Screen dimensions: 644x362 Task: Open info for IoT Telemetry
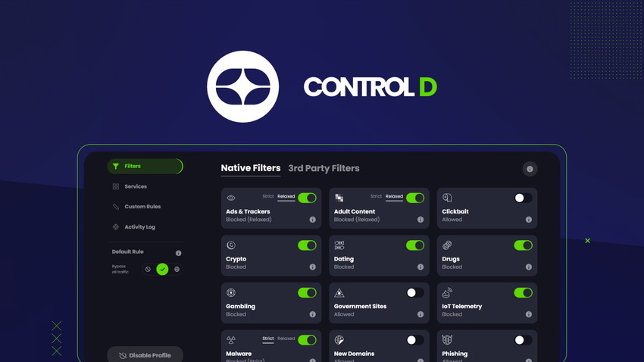pyautogui.click(x=529, y=314)
